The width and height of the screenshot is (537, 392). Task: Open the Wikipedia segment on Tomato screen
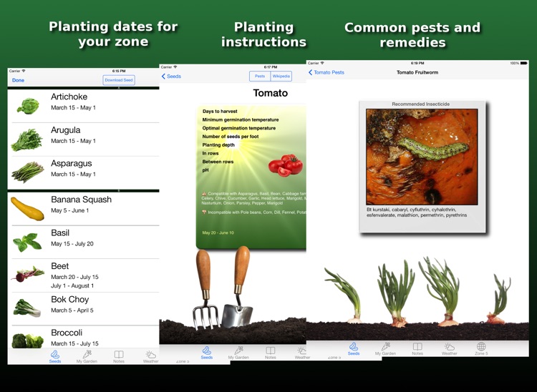click(281, 77)
